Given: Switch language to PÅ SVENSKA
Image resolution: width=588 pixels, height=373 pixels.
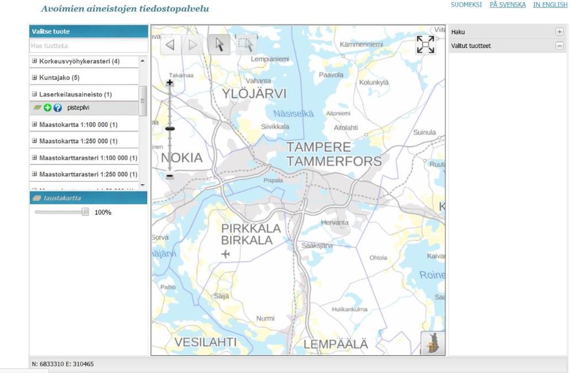Looking at the screenshot, I should point(508,5).
